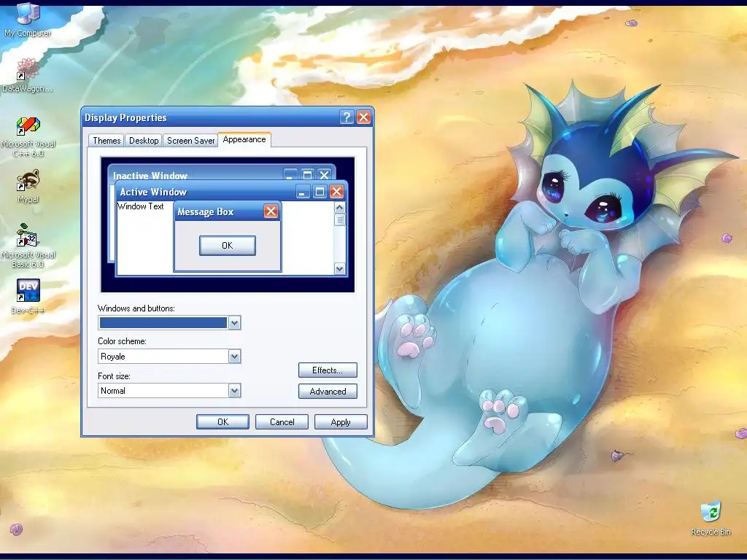Click the Active Window preview minimize icon
The width and height of the screenshot is (747, 560).
303,192
